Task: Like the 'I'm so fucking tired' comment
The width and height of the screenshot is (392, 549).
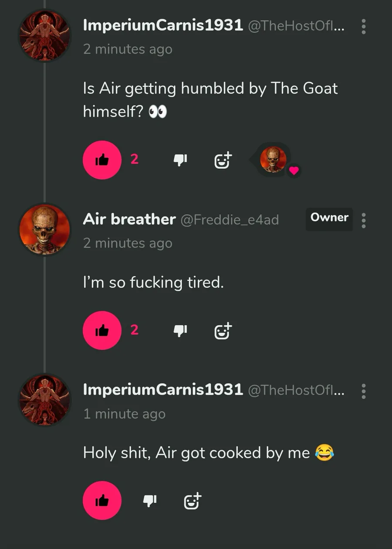Action: coord(102,331)
